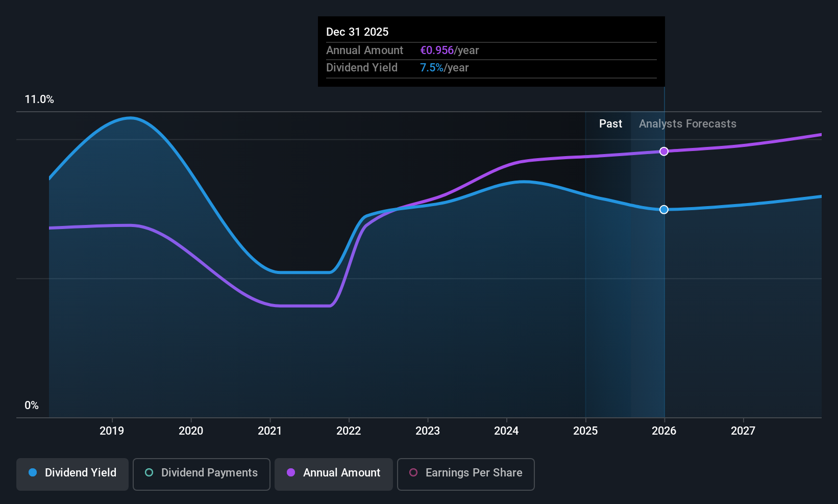
Task: Click the €0.956/year tooltip value
Action: click(x=449, y=51)
